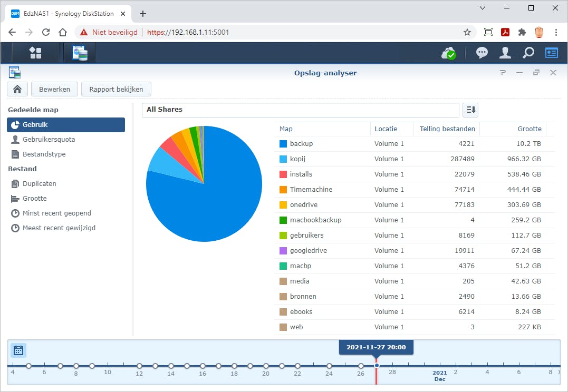Bookmark this page with the star icon
Screen dimensions: 568x392
point(467,32)
